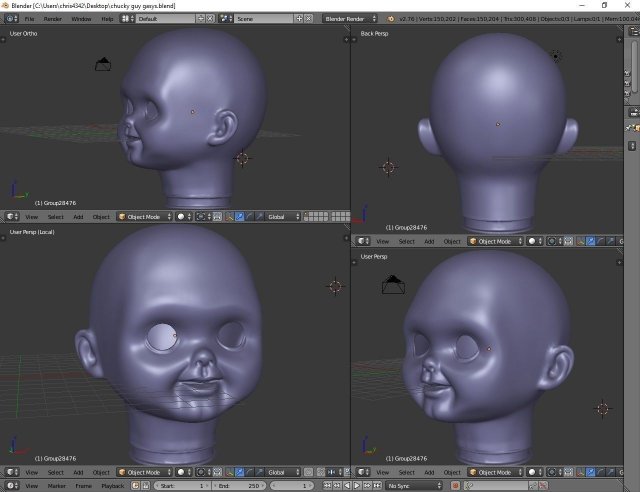Delete keyframes with crossed key icon
Screen dimensions: 640x492
(x=543, y=486)
